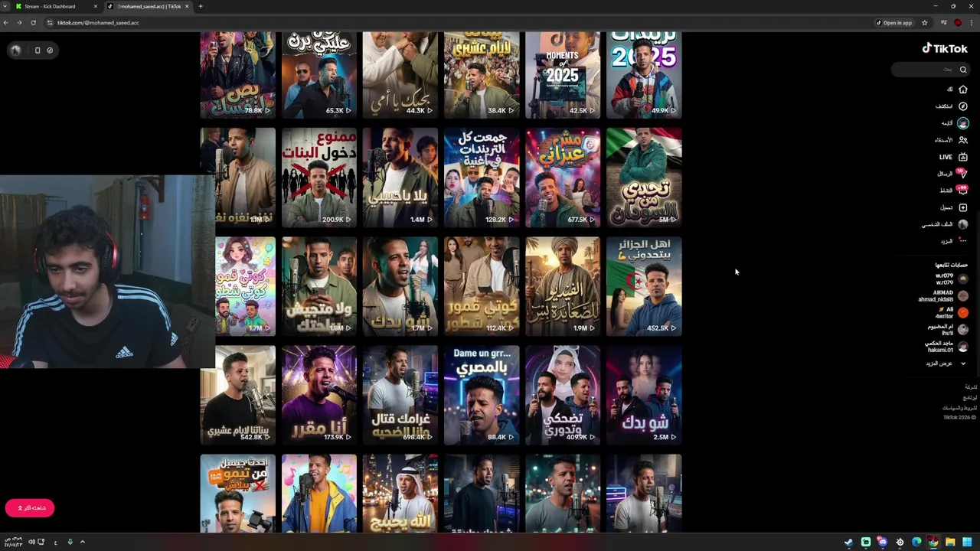Open the TikTok Home icon in the sidebar
The height and width of the screenshot is (551, 980).
pyautogui.click(x=963, y=90)
